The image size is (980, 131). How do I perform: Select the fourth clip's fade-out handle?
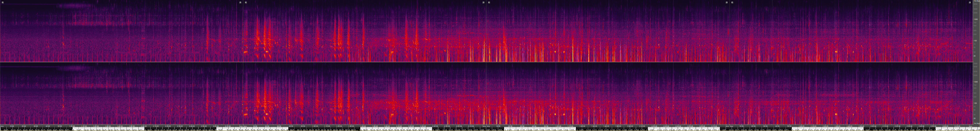(x=970, y=2)
